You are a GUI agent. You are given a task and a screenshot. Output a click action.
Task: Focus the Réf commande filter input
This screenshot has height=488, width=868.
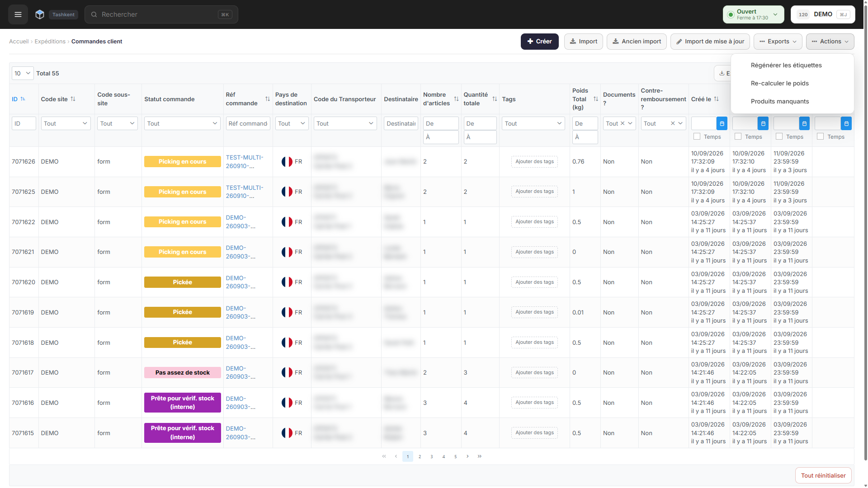click(x=248, y=123)
